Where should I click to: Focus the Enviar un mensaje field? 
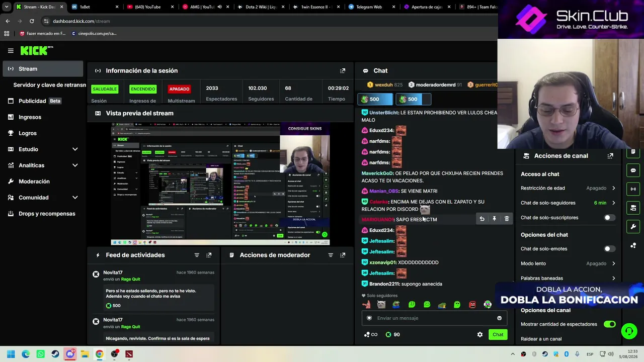point(433,318)
